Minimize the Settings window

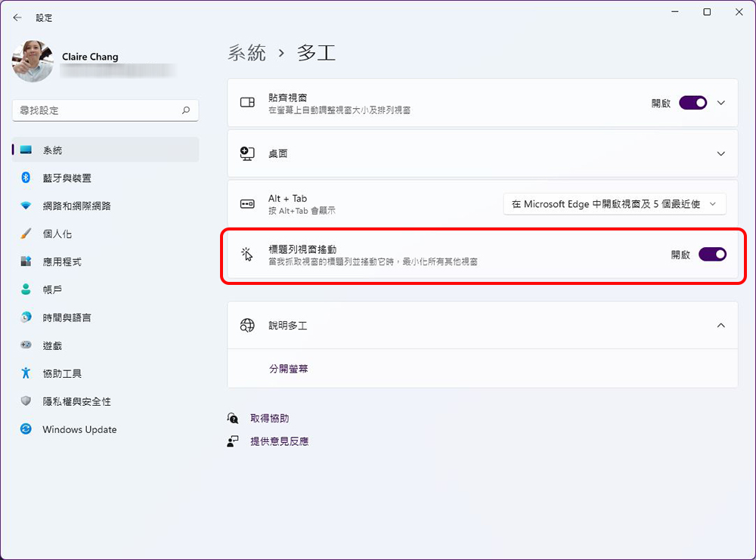[x=675, y=12]
